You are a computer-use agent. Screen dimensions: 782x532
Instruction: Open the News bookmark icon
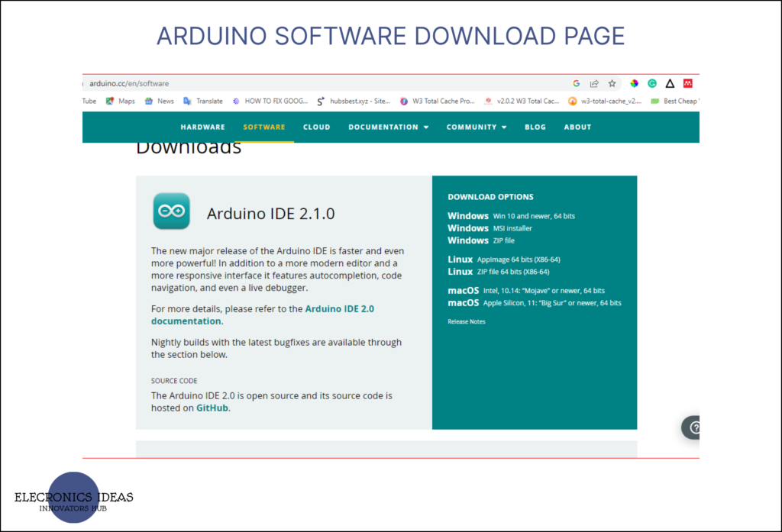pos(149,101)
